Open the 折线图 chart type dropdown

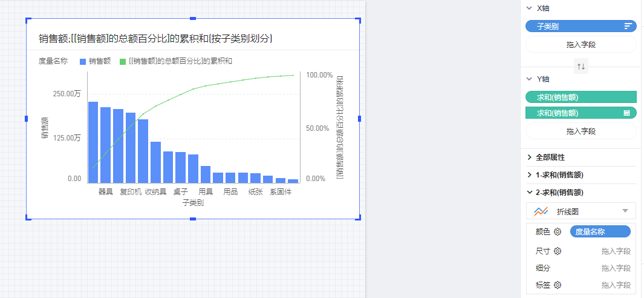coord(625,211)
